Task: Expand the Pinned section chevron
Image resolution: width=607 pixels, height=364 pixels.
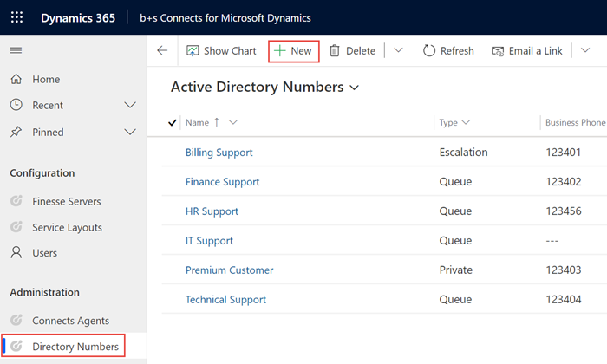Action: 130,132
